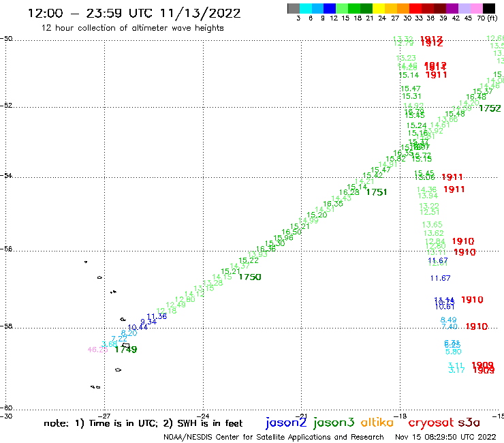
Task: Click the light blue value 8.20
Action: coord(129,333)
